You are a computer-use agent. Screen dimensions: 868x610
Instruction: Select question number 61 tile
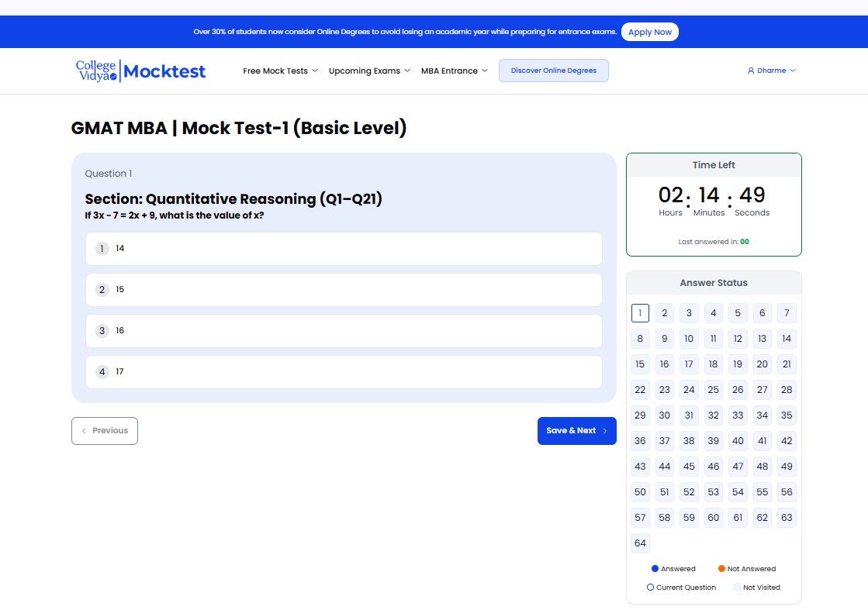coord(738,518)
